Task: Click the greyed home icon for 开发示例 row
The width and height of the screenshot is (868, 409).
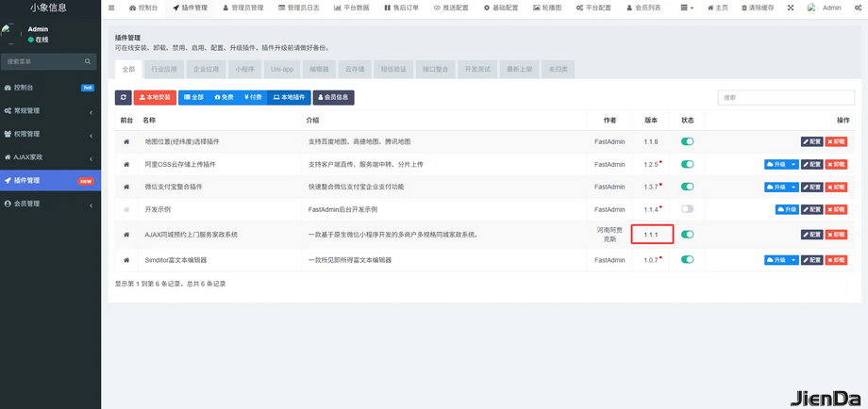Action: 126,209
